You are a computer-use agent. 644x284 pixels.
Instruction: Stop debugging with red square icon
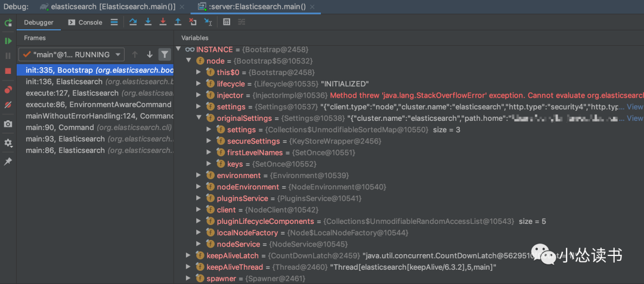[x=8, y=71]
